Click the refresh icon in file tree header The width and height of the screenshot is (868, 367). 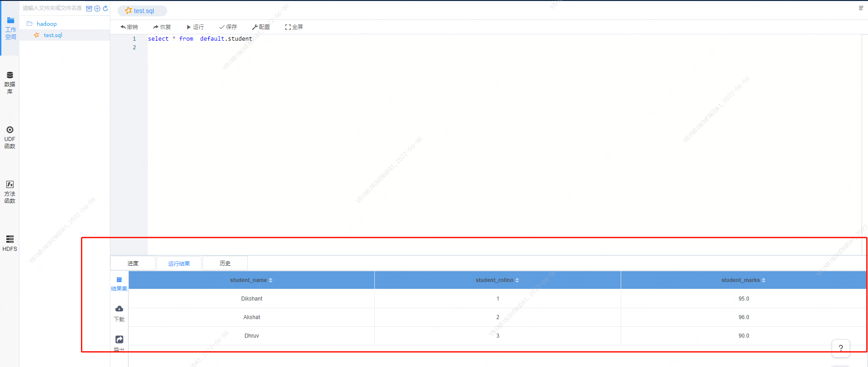(105, 9)
